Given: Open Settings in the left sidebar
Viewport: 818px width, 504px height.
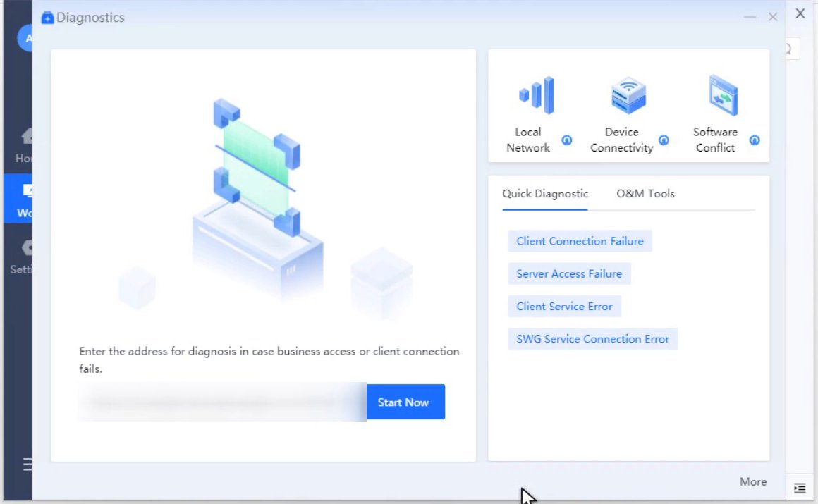Looking at the screenshot, I should (x=21, y=257).
